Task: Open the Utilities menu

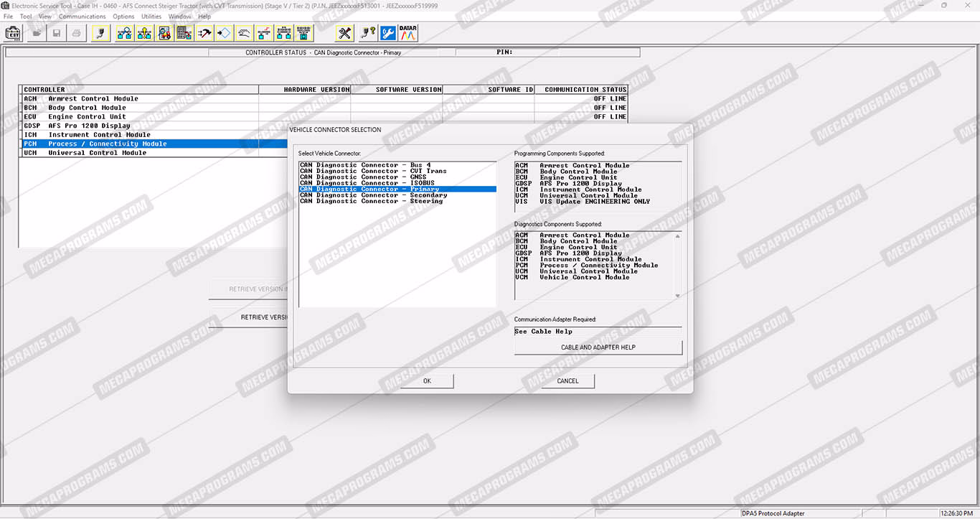Action: [x=151, y=16]
